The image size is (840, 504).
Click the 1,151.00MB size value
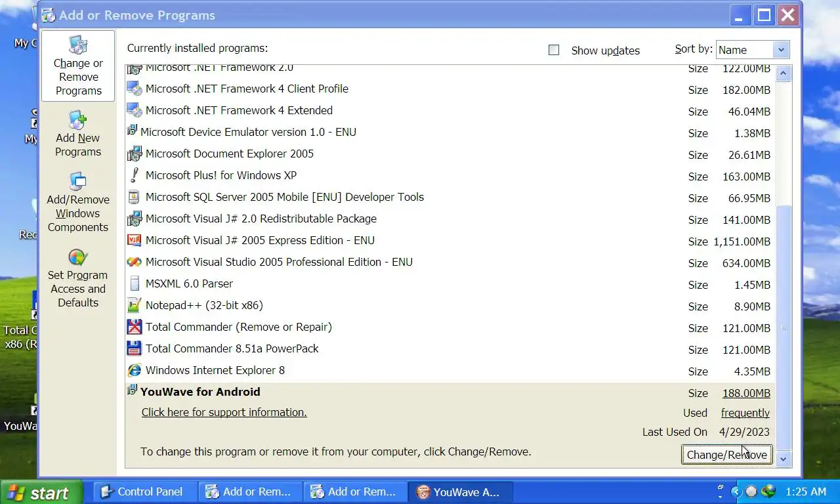tap(742, 241)
